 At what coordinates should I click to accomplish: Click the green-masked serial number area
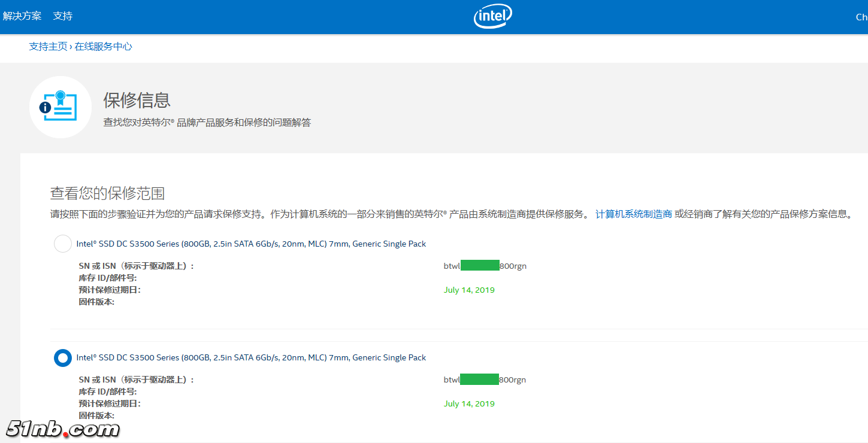[x=480, y=265]
